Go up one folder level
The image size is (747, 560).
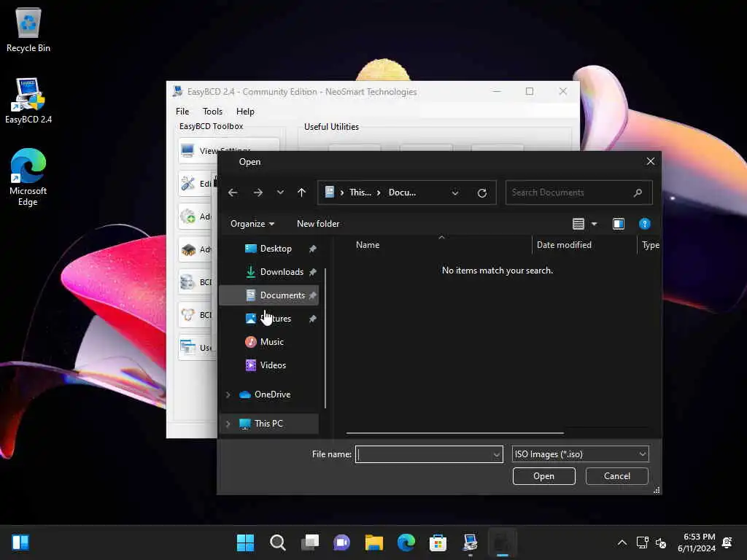301,192
